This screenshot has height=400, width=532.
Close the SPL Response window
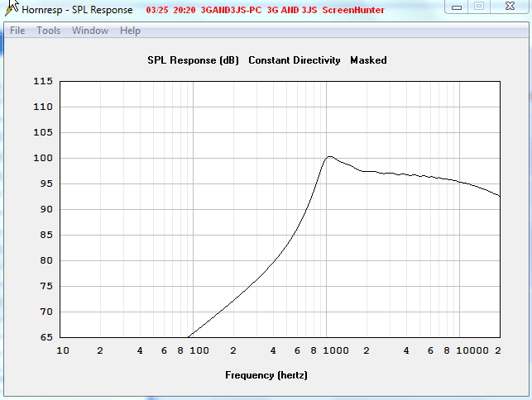pos(510,7)
